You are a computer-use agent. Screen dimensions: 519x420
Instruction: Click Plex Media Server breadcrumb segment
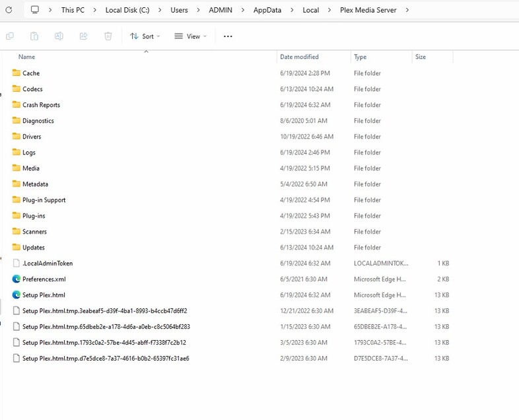click(x=368, y=10)
